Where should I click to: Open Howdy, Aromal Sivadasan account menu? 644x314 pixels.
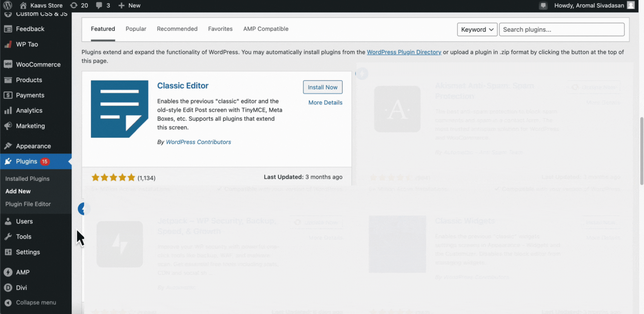click(x=589, y=5)
